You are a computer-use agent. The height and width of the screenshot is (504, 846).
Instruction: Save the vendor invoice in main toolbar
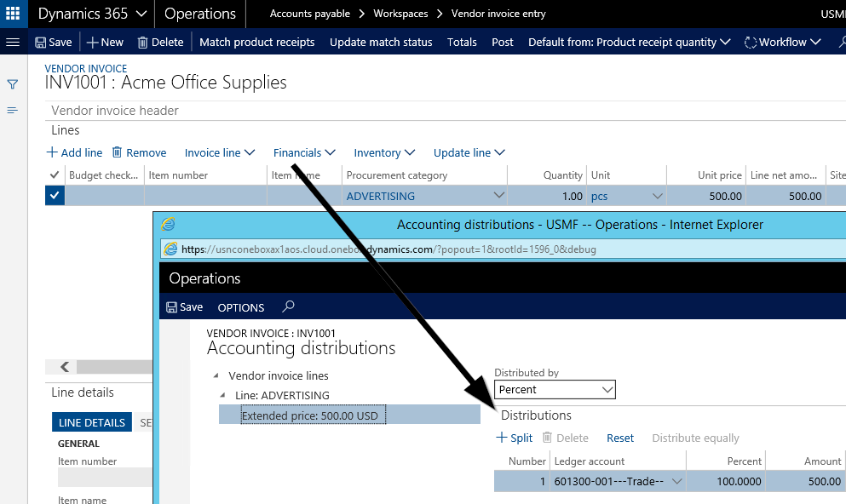[53, 42]
